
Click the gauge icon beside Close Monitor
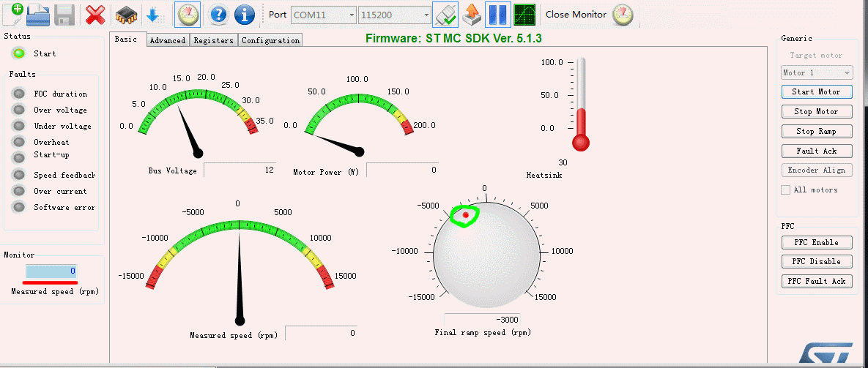tap(622, 15)
